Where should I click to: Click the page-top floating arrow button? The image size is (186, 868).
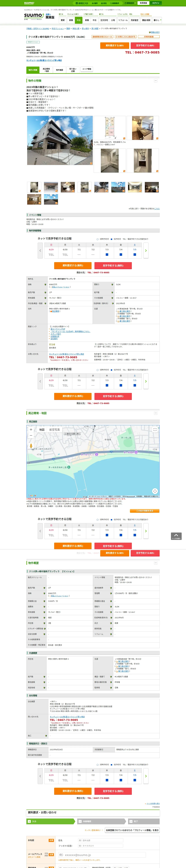176,536
